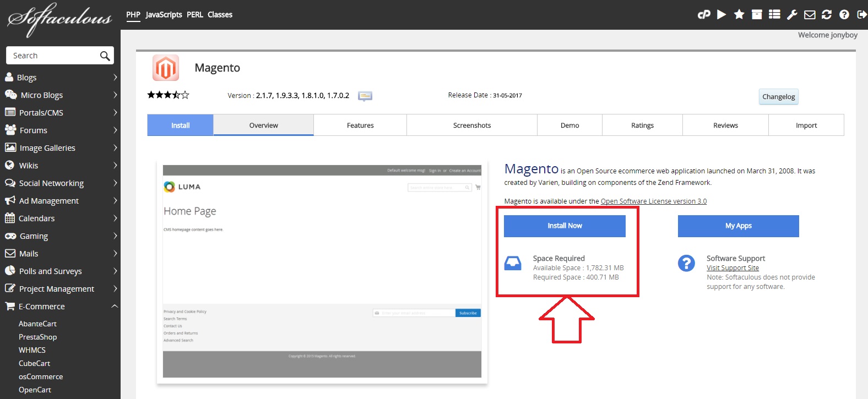Open the wrench settings icon
The image size is (868, 399).
(792, 15)
